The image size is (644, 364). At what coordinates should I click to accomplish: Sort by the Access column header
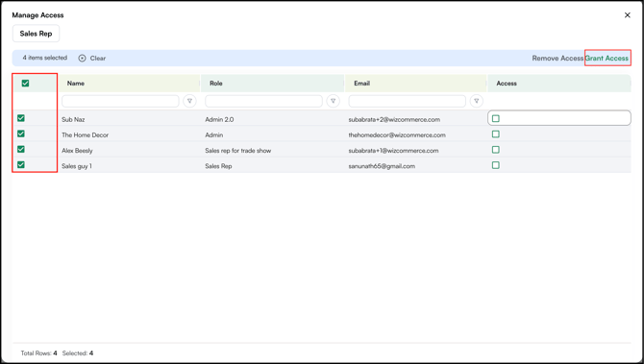pyautogui.click(x=507, y=84)
